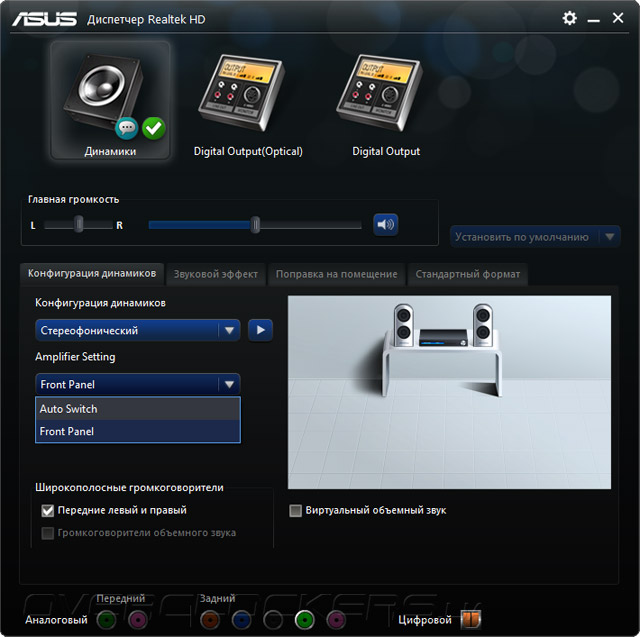Click the rear bright green active jack
This screenshot has height=637, width=640.
coord(304,620)
